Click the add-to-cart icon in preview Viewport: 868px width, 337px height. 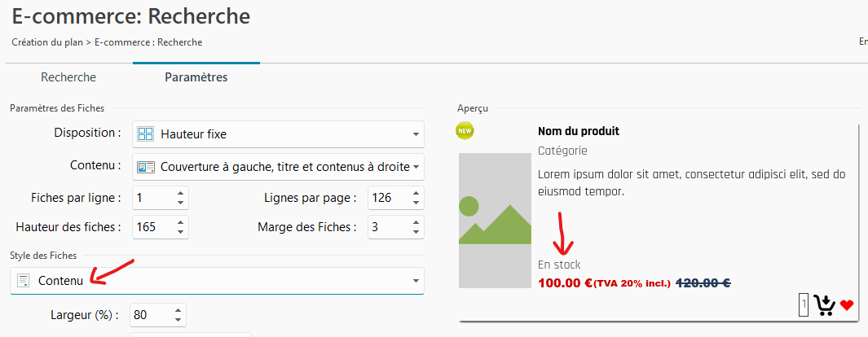[x=824, y=305]
